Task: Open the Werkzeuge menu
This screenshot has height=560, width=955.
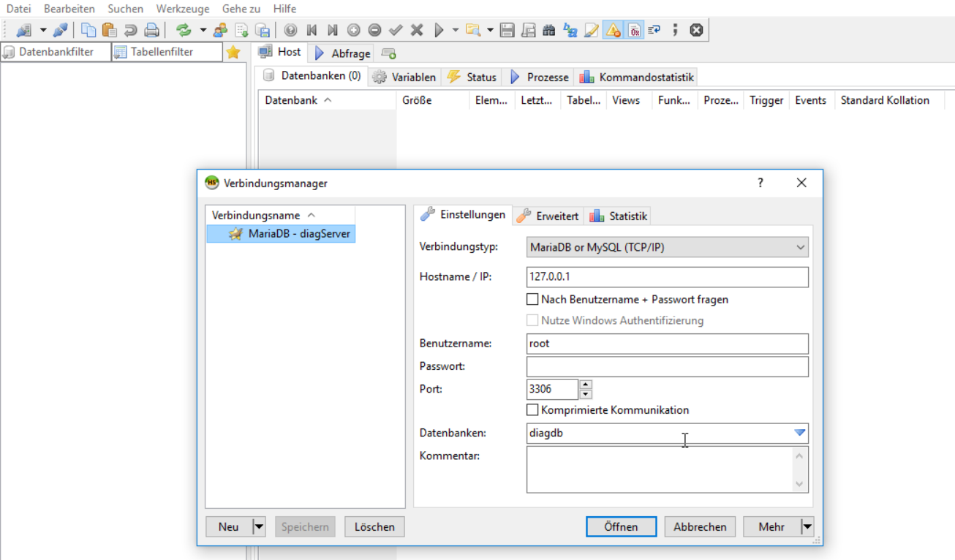Action: (183, 9)
